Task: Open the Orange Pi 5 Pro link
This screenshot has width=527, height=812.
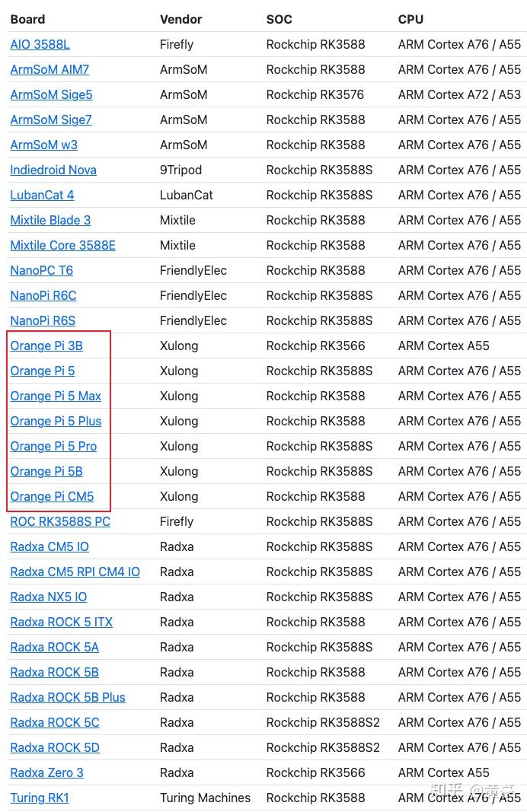Action: [53, 446]
